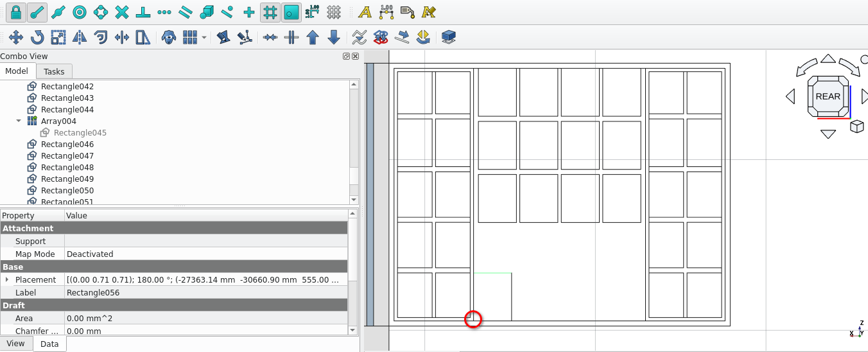Open the array tools dropdown arrow

click(204, 37)
